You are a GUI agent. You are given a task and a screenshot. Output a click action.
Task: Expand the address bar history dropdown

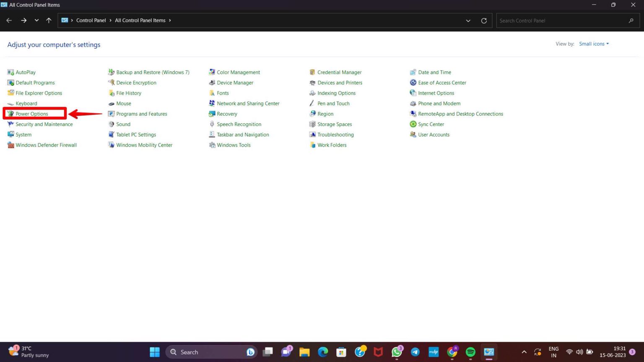coord(468,20)
